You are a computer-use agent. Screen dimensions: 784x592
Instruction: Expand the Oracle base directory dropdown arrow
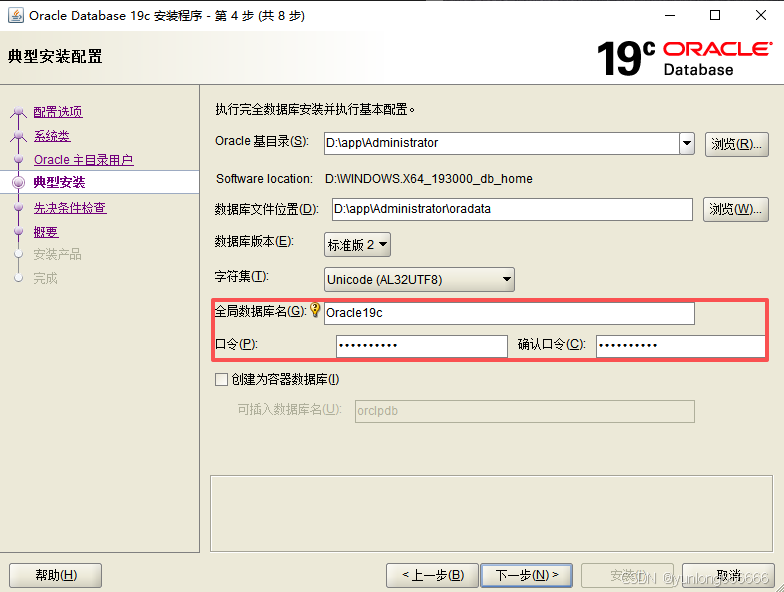click(687, 144)
